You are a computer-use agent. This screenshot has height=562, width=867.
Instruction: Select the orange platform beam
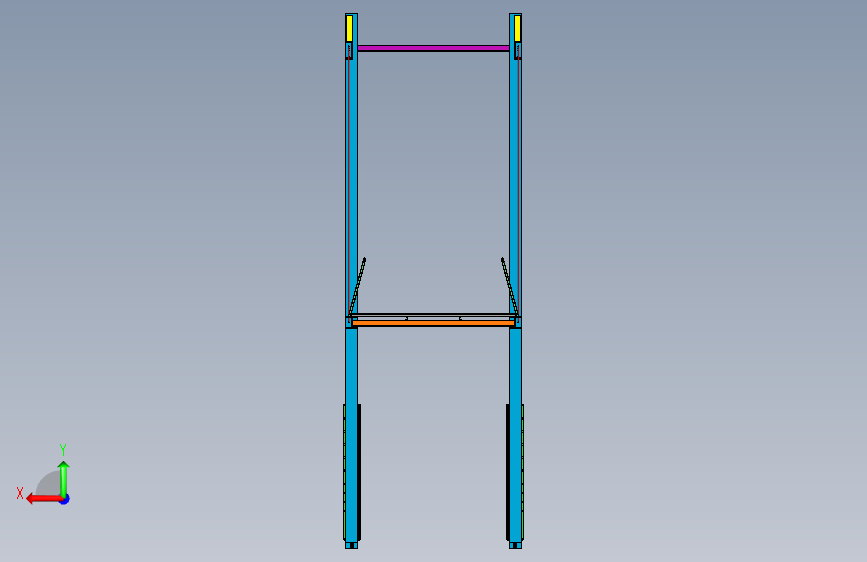pyautogui.click(x=434, y=323)
